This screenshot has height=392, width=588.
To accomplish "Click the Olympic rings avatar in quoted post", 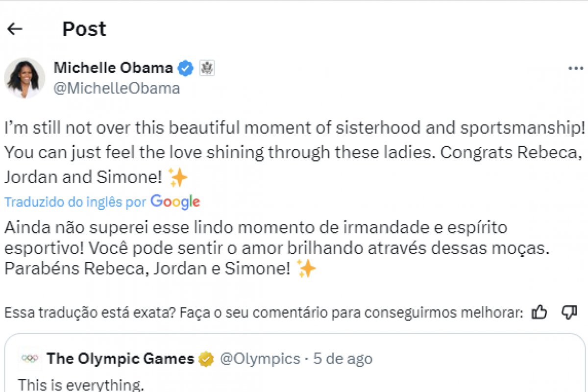I will pyautogui.click(x=30, y=358).
